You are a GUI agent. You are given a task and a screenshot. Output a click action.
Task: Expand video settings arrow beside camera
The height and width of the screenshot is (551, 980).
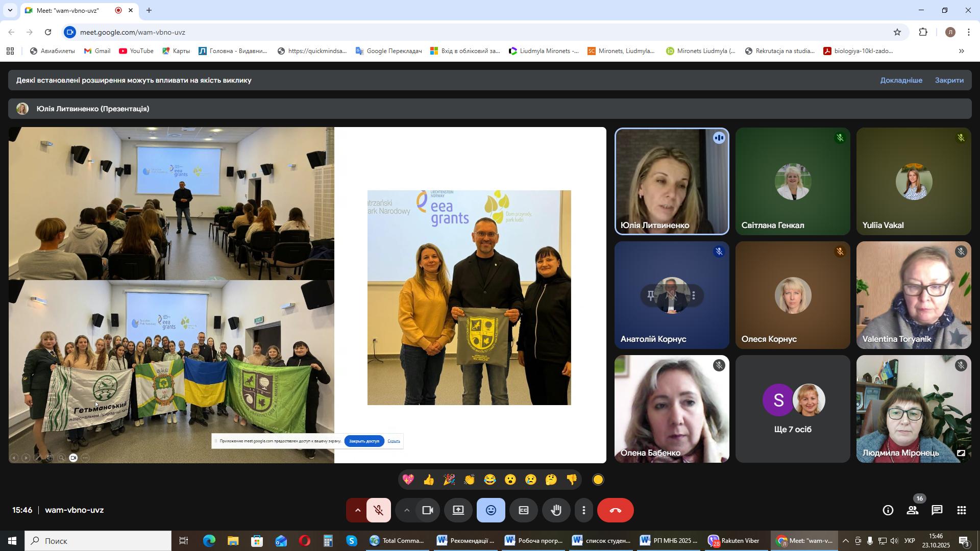click(x=407, y=511)
